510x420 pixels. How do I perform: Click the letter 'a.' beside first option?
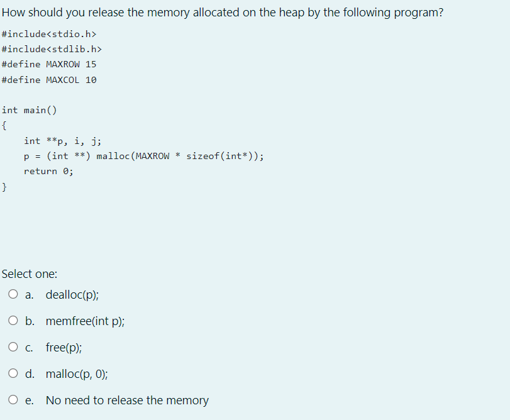29,294
